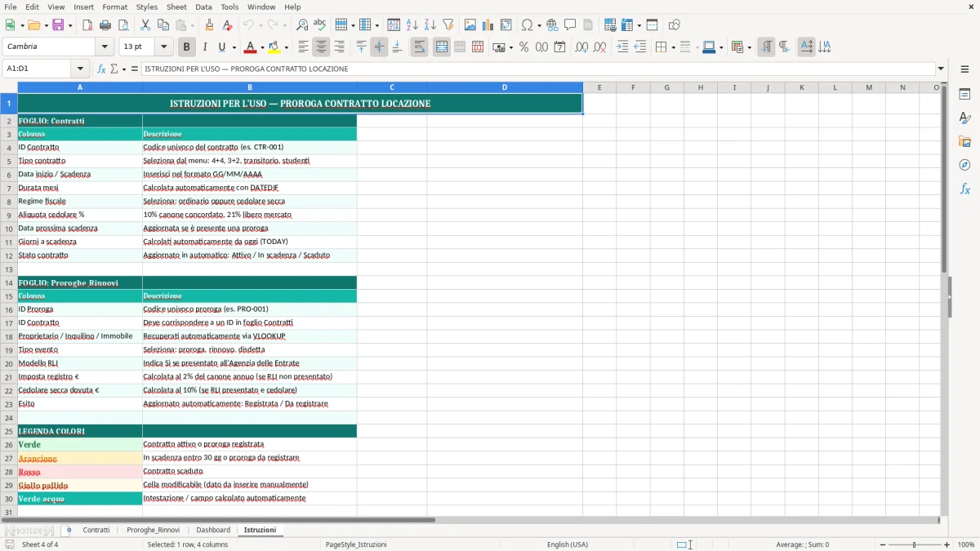Open the sidebar Properties panel
The height and width of the screenshot is (551, 980).
pyautogui.click(x=964, y=95)
